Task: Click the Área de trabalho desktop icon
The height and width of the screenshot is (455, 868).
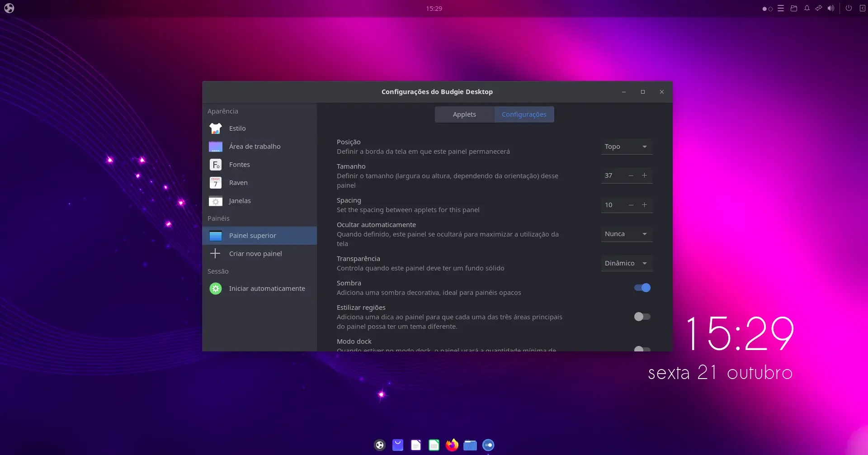Action: (216, 147)
